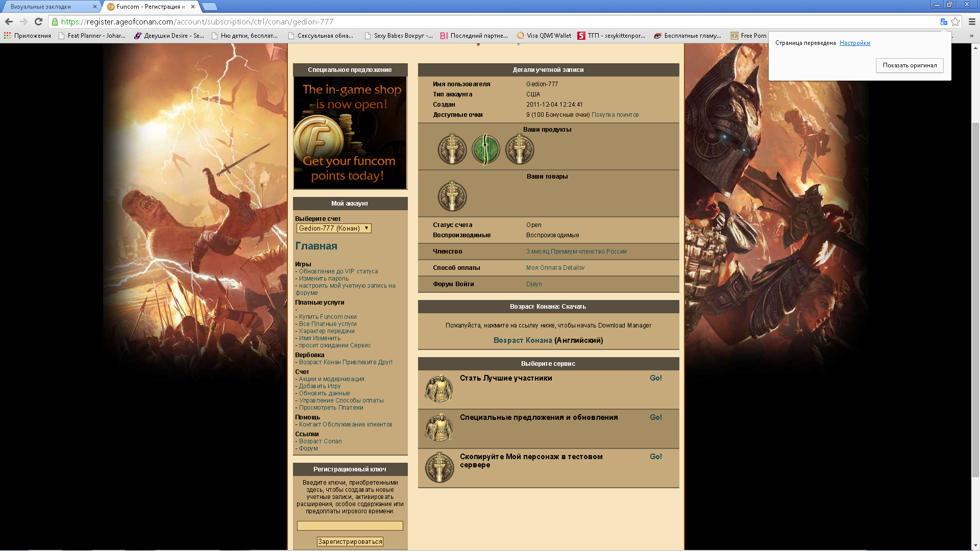Click the sword icon under Ваши товары
980x551 pixels.
pos(452,196)
